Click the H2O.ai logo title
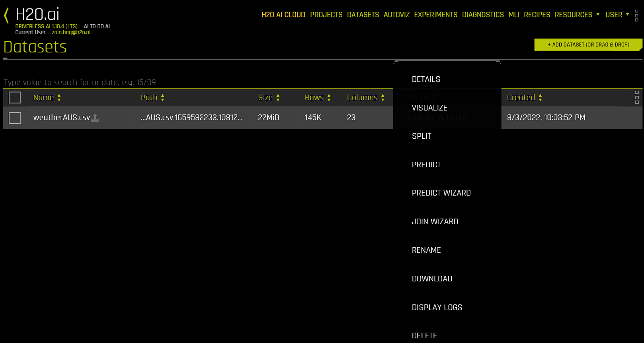644x343 pixels. click(37, 14)
